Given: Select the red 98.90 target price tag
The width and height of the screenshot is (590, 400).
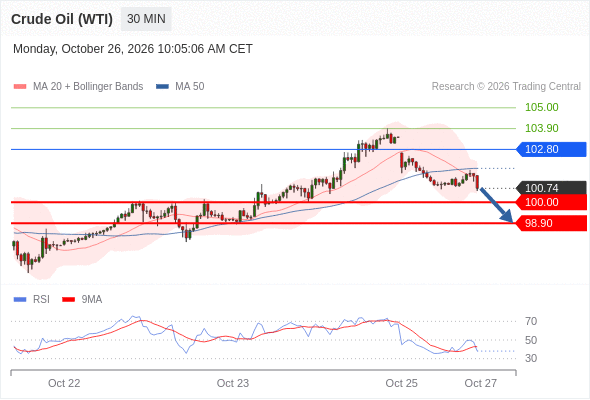Looking at the screenshot, I should [x=551, y=223].
